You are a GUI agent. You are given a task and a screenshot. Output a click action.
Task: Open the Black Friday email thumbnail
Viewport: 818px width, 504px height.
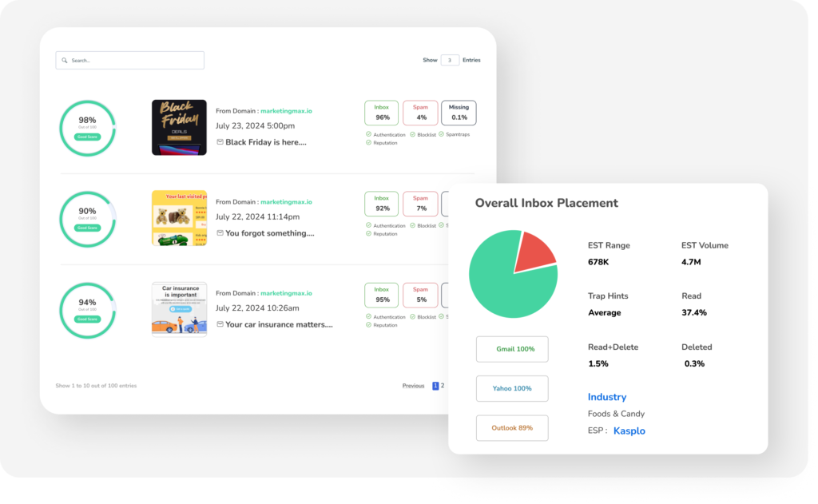[179, 127]
